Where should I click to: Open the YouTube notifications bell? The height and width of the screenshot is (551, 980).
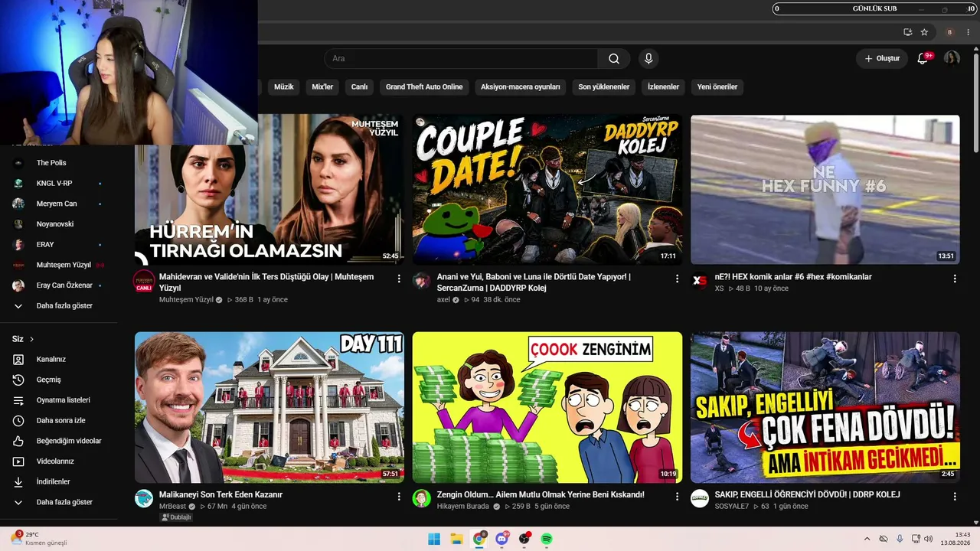[x=923, y=59]
